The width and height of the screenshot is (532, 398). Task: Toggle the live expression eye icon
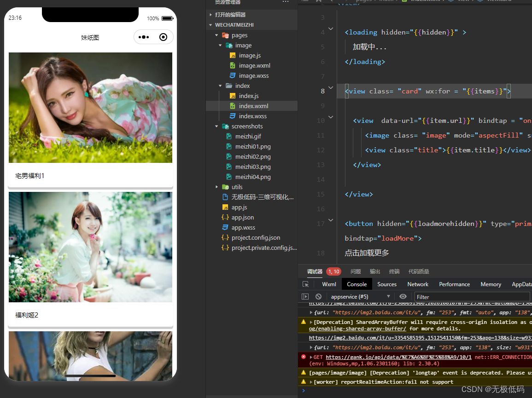pos(403,296)
